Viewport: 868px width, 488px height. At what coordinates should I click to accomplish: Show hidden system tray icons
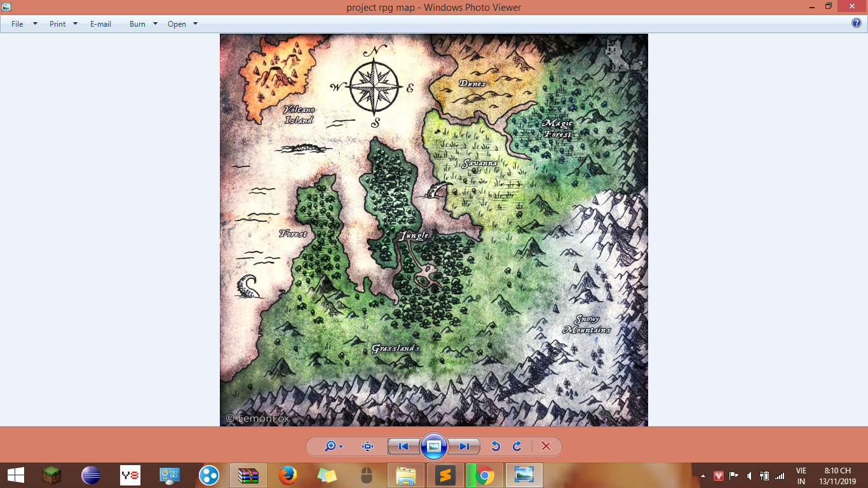pyautogui.click(x=703, y=476)
